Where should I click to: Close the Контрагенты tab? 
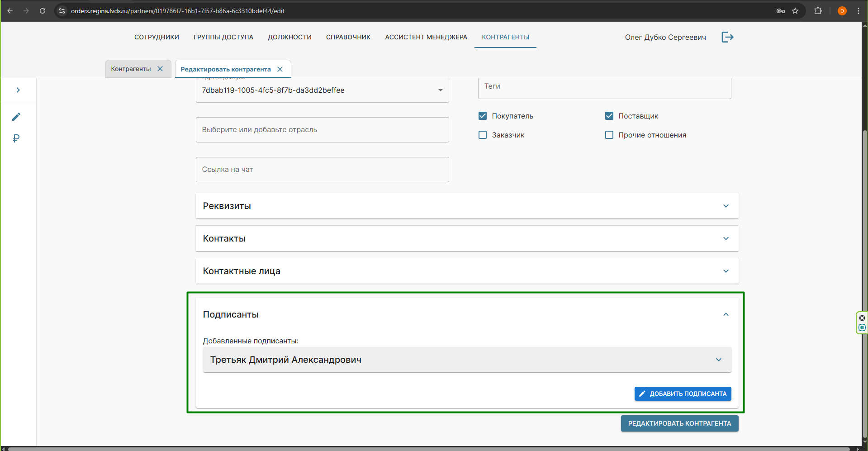point(160,69)
